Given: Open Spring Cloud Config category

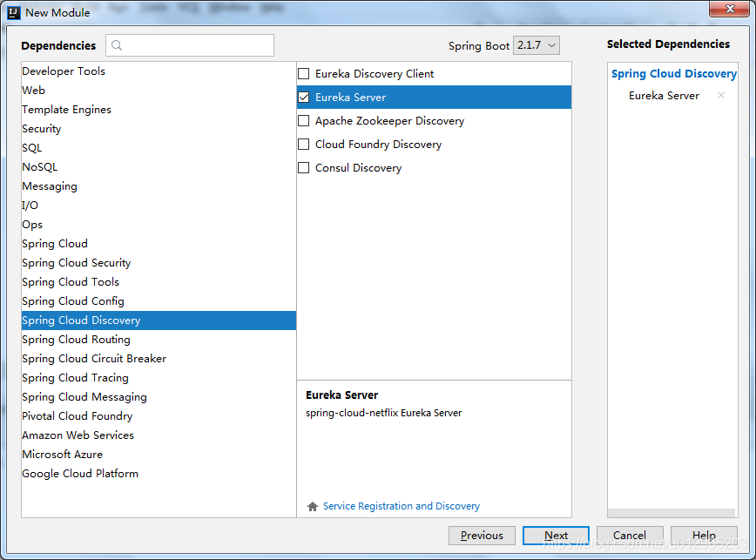Looking at the screenshot, I should tap(159, 301).
